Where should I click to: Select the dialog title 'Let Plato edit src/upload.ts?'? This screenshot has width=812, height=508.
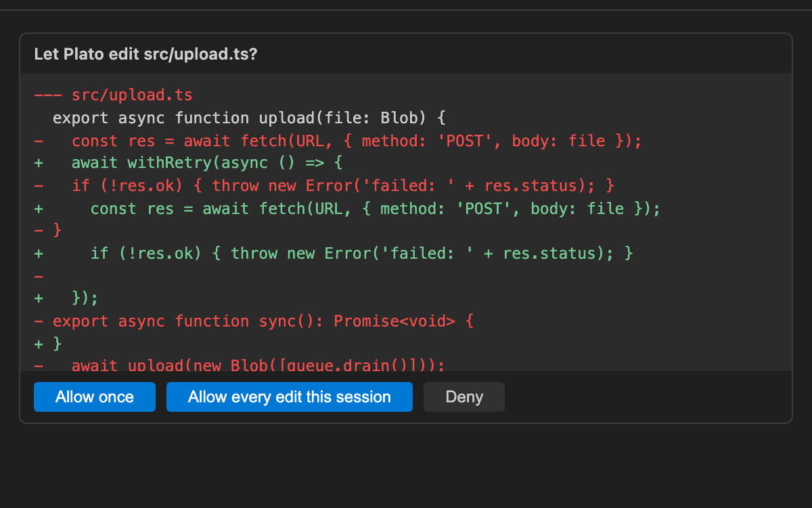pos(145,54)
